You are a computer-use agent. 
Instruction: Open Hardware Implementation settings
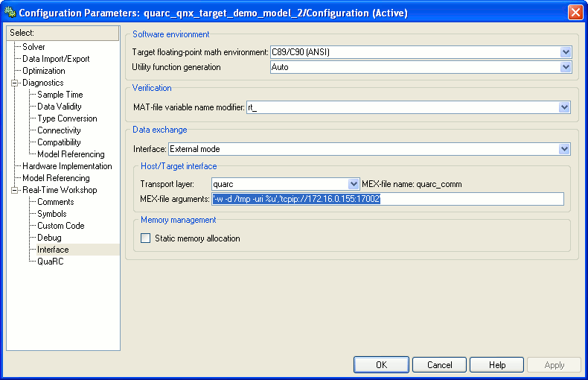(67, 166)
